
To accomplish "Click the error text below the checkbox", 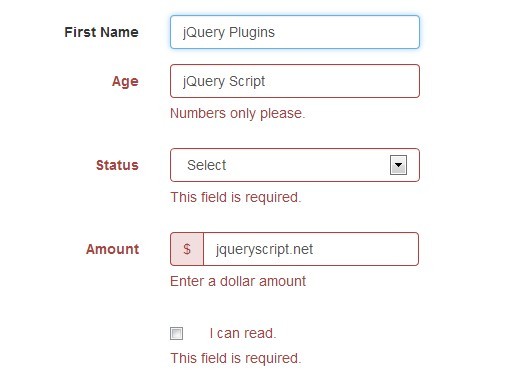I will 236,359.
